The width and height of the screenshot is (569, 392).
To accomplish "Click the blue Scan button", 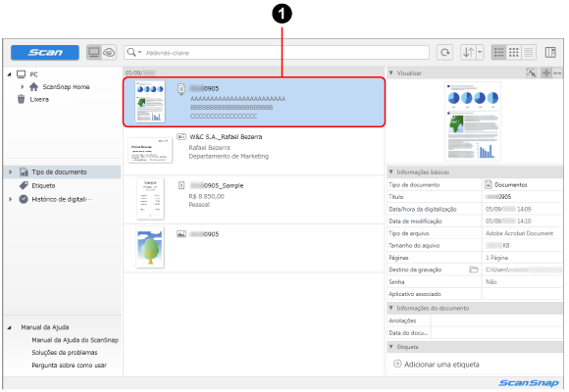I will tap(45, 52).
